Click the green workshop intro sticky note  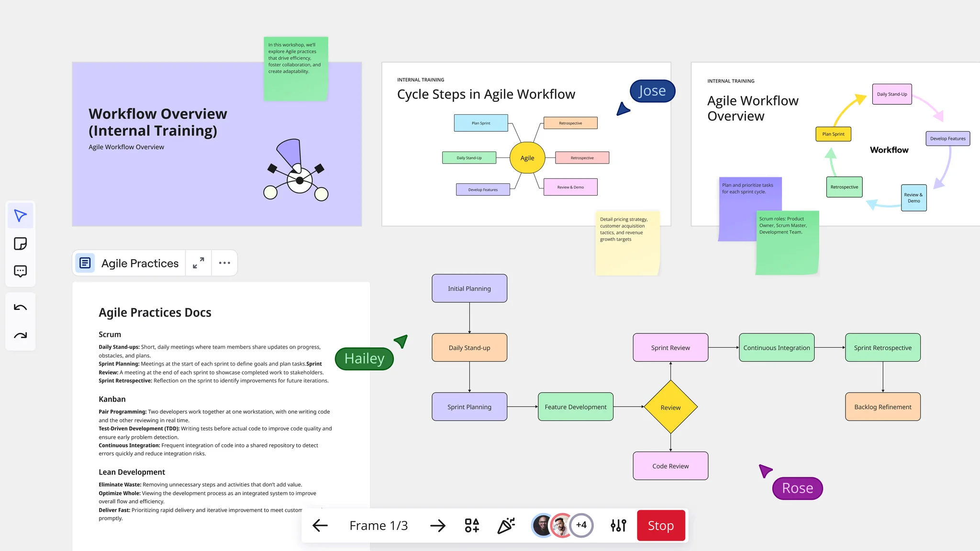click(295, 68)
